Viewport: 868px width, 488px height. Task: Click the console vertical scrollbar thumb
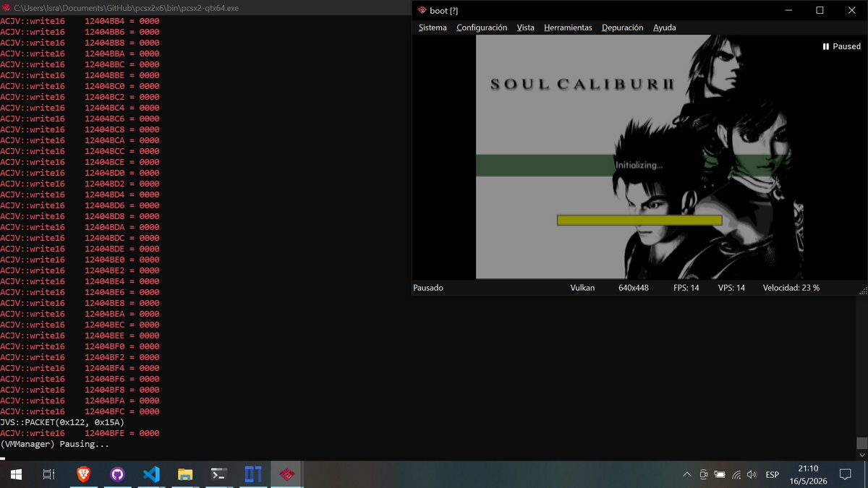862,442
